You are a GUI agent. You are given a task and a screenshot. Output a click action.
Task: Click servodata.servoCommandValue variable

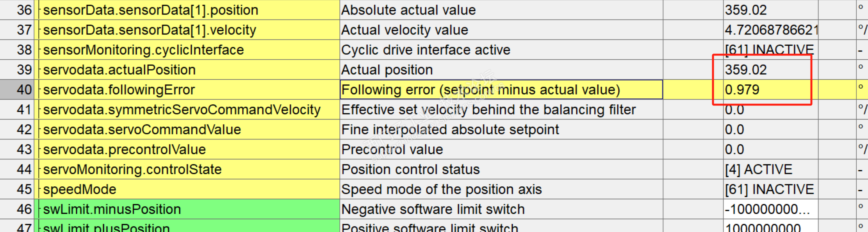(x=142, y=130)
